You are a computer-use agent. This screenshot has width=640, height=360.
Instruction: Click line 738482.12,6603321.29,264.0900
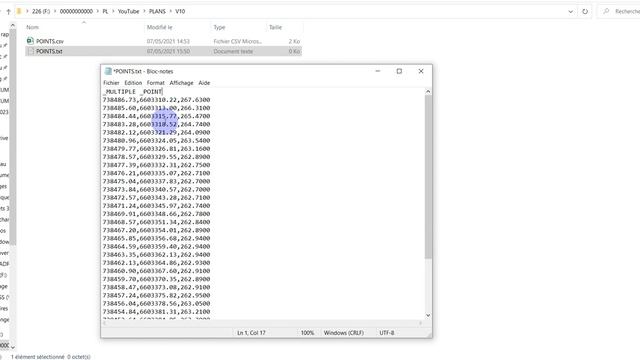click(x=156, y=132)
